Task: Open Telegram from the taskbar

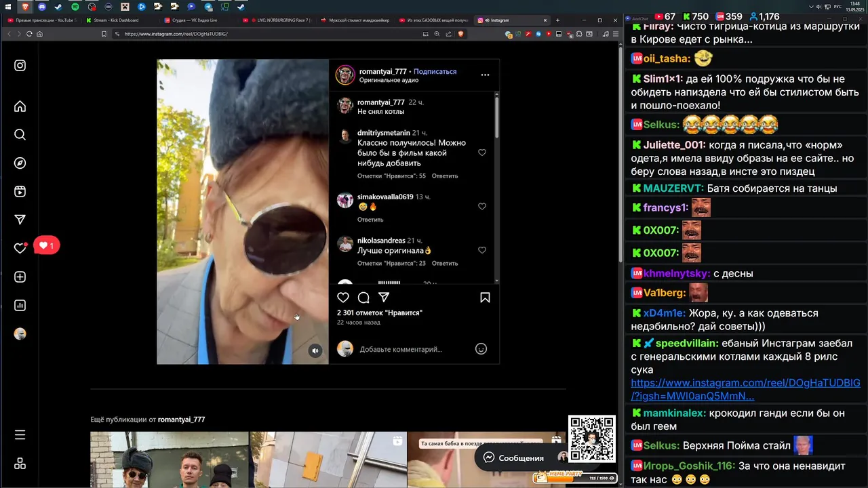Action: [208, 7]
